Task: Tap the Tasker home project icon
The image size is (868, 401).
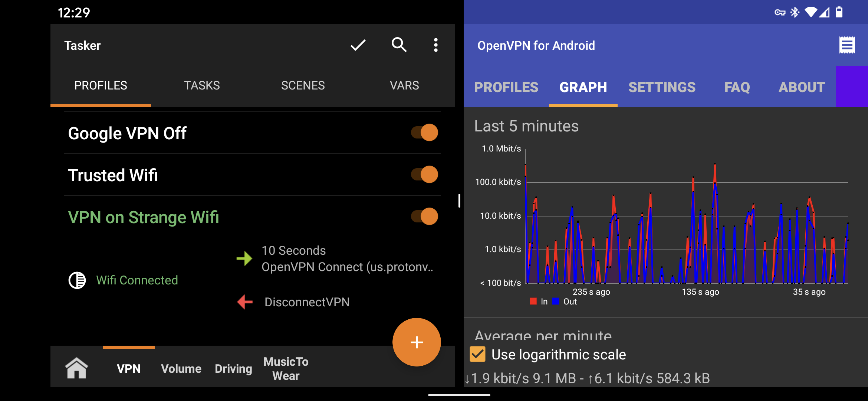Action: click(77, 368)
